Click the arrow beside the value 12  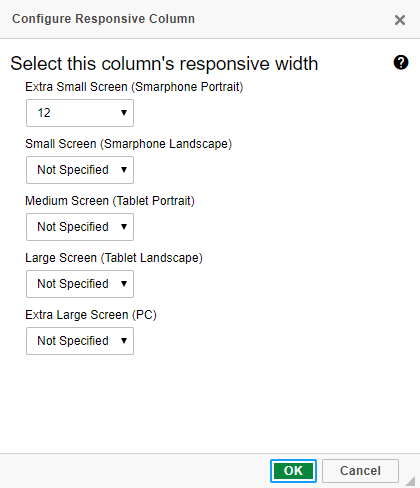[124, 113]
